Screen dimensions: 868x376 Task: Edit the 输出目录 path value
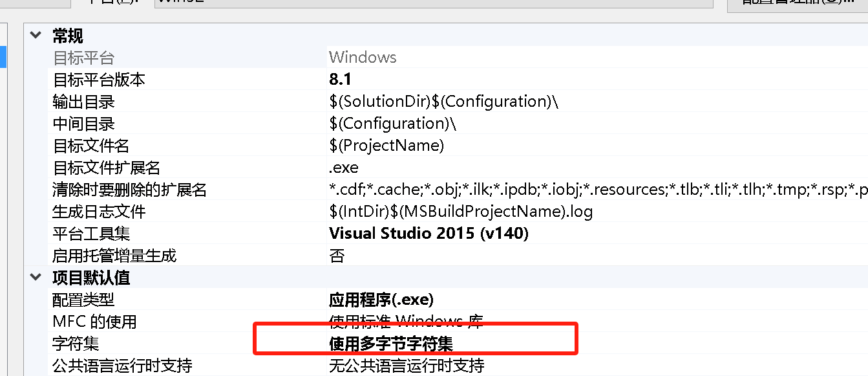452,101
